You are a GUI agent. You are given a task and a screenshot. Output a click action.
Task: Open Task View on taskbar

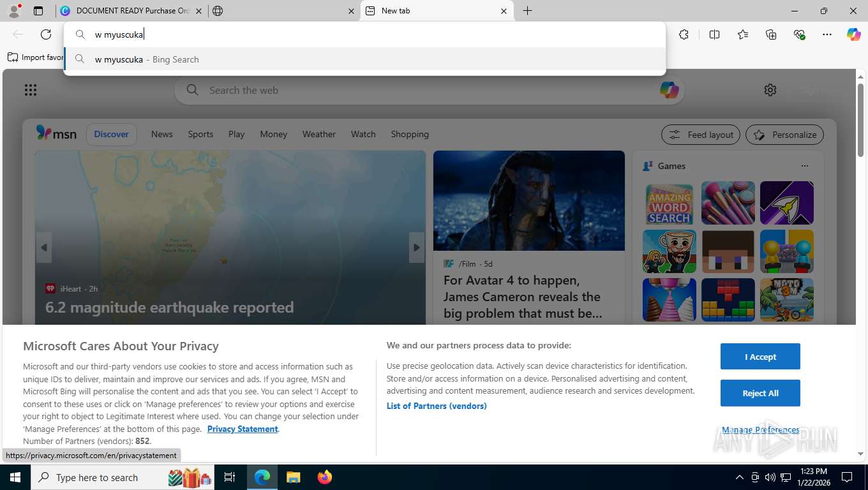tap(230, 477)
